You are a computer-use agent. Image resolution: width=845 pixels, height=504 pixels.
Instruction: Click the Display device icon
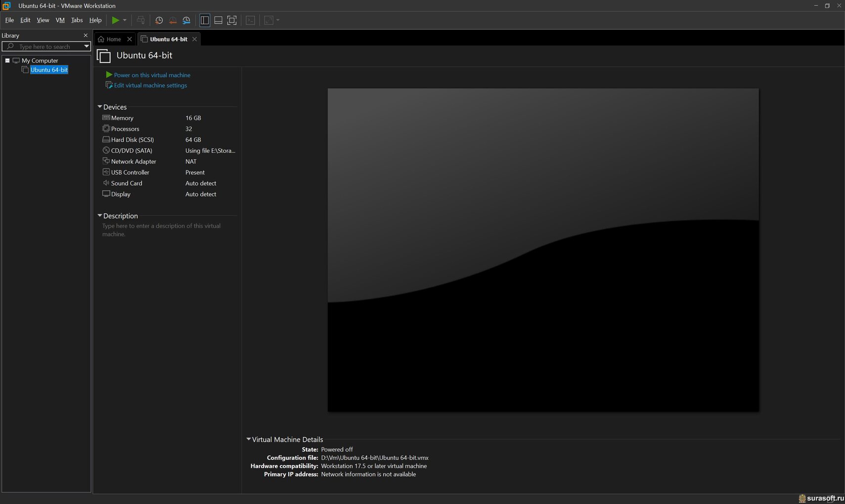tap(106, 194)
